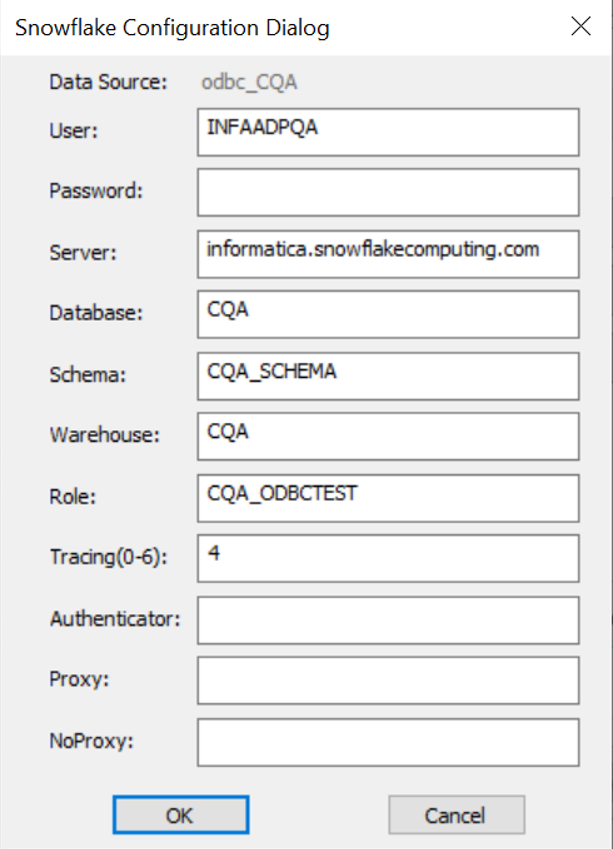The image size is (613, 849).
Task: Click the odbc_CQA data source value
Action: (249, 83)
